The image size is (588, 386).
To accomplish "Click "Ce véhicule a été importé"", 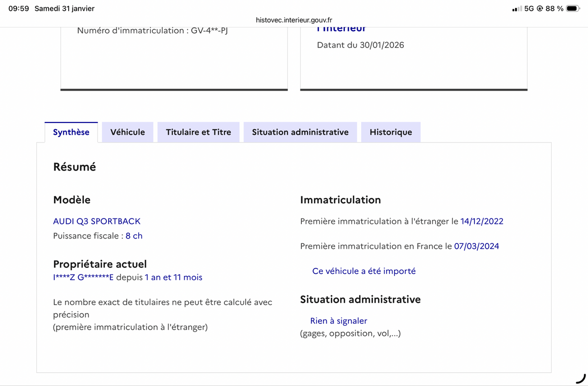I will 364,271.
